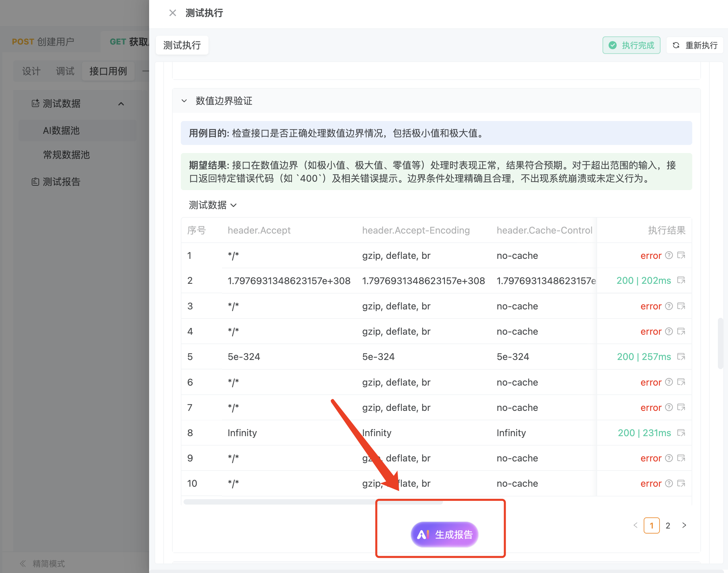Click 200 | 202ms result in row 2
Screen dimensions: 728x573
644,280
